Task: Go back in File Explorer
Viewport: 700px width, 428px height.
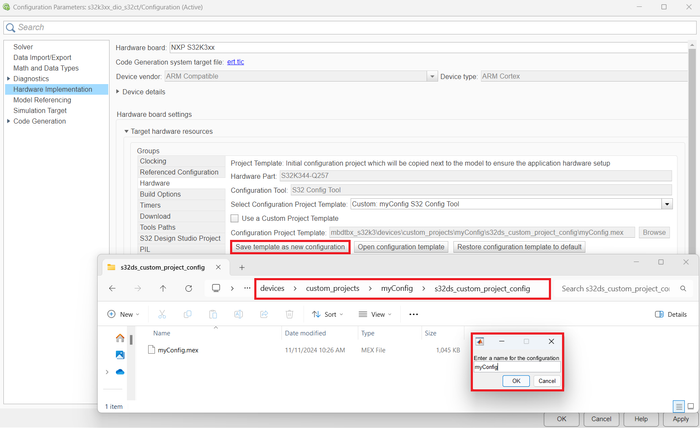Action: click(x=112, y=289)
